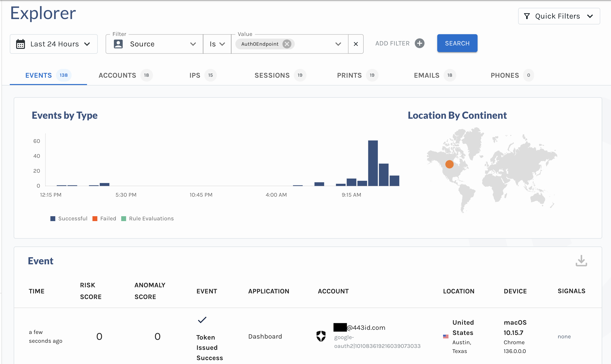Viewport: 611px width, 364px height.
Task: Open the Sessions tab
Action: tap(272, 75)
